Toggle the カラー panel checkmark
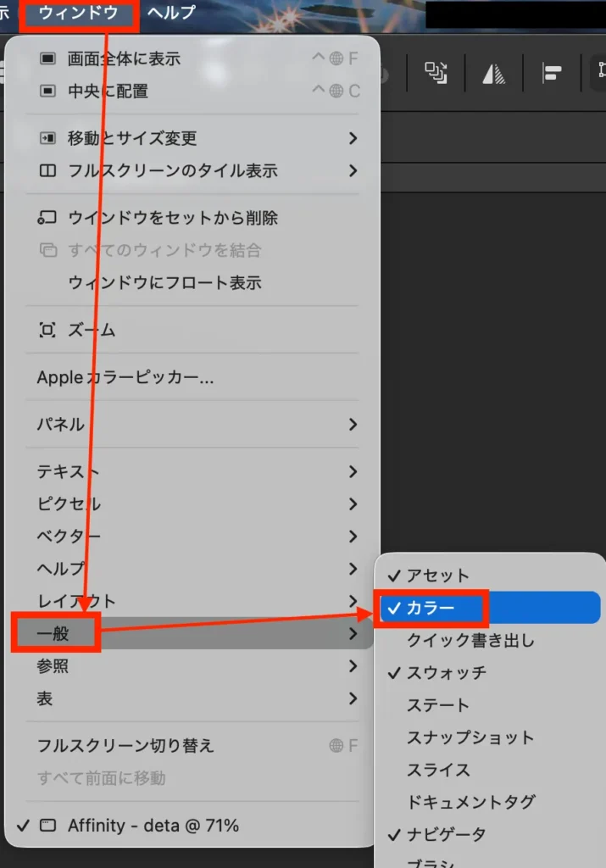Screen dimensions: 606x868 click(x=491, y=608)
